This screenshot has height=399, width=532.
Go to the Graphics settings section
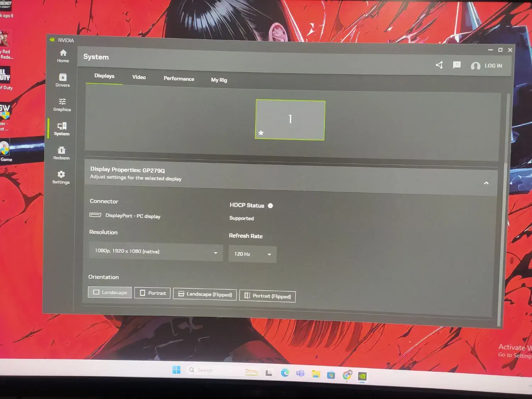click(x=62, y=105)
